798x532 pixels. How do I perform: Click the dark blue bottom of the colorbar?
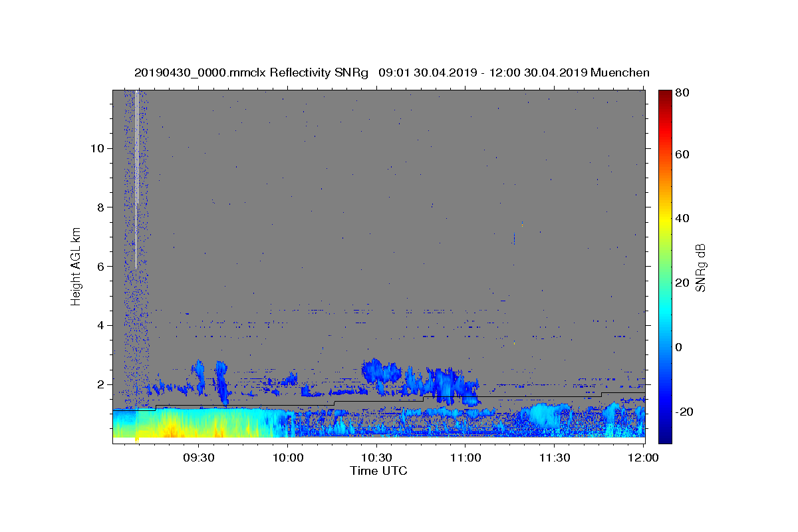[665, 438]
